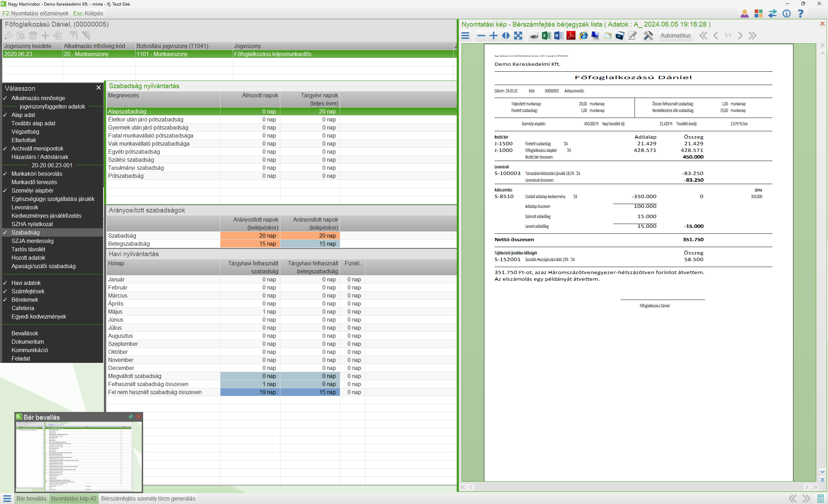Export print preview to PDF
This screenshot has height=504, width=828.
point(571,36)
